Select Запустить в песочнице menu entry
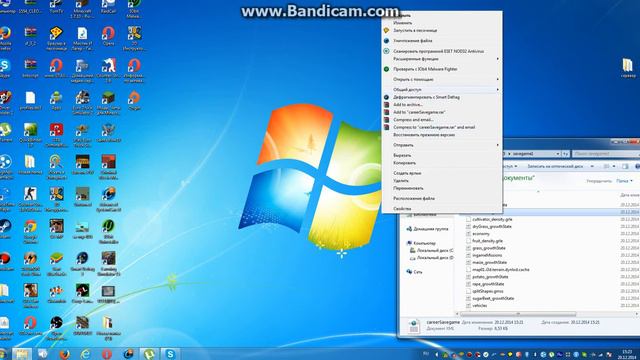This screenshot has height=360, width=640. pos(415,30)
